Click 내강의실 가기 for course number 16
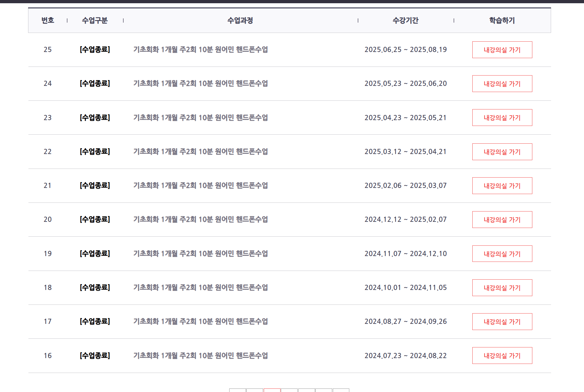Screen dimensions: 584x392 pyautogui.click(x=502, y=356)
